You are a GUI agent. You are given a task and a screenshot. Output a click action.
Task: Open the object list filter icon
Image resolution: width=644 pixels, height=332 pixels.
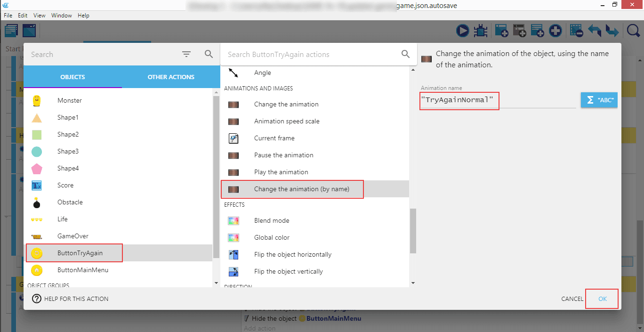186,55
